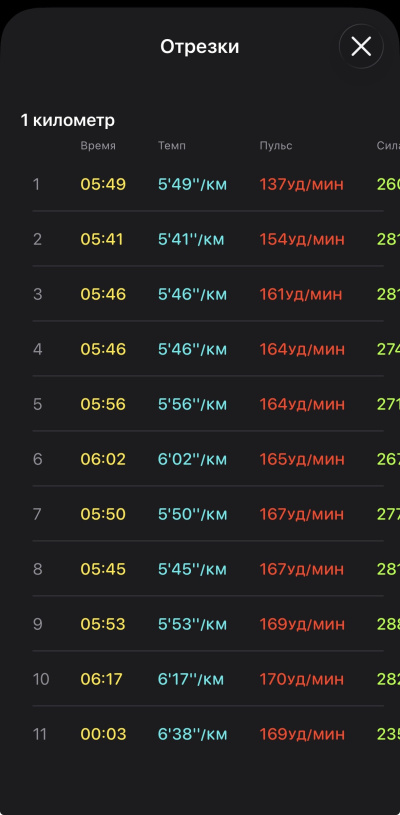Tap the 170уд/мин heart rate value

click(x=302, y=679)
